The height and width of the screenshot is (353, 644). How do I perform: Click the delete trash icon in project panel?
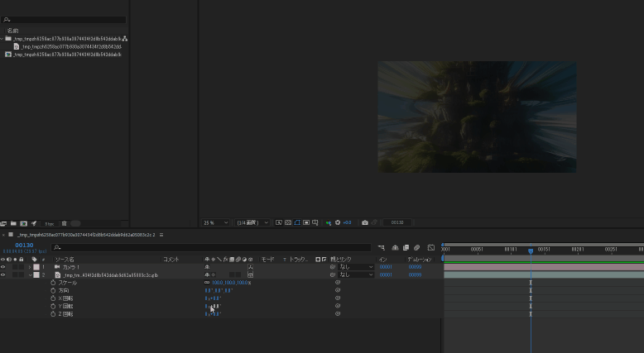click(64, 223)
